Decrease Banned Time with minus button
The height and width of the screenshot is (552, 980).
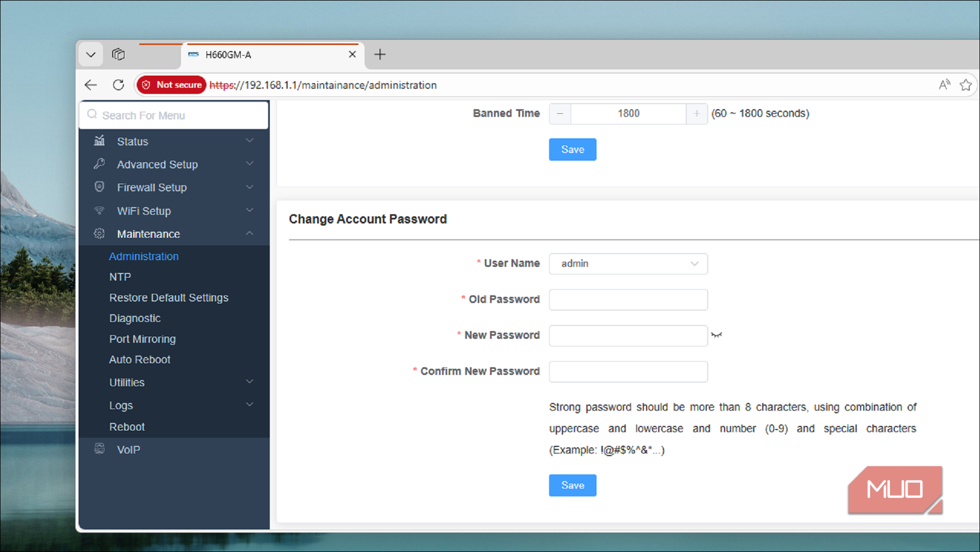560,113
